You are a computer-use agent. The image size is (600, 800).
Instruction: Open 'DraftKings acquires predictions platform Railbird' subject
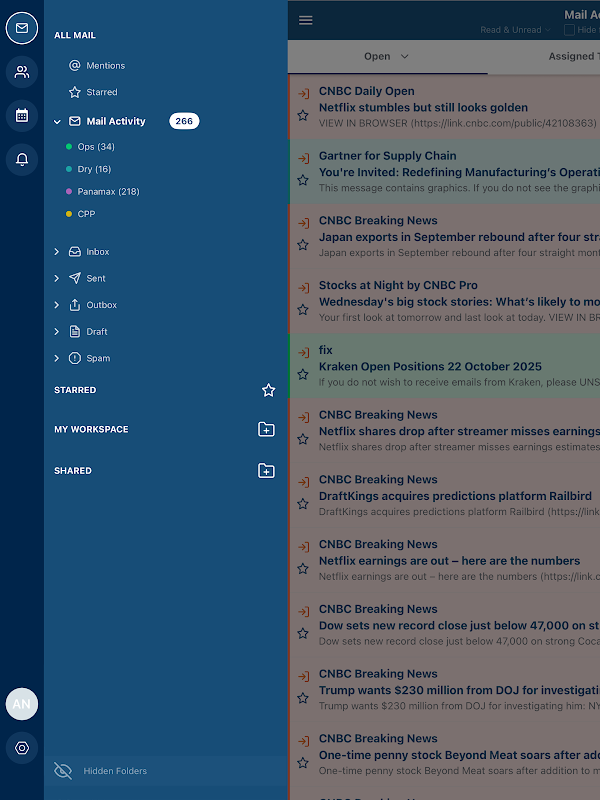coord(455,496)
